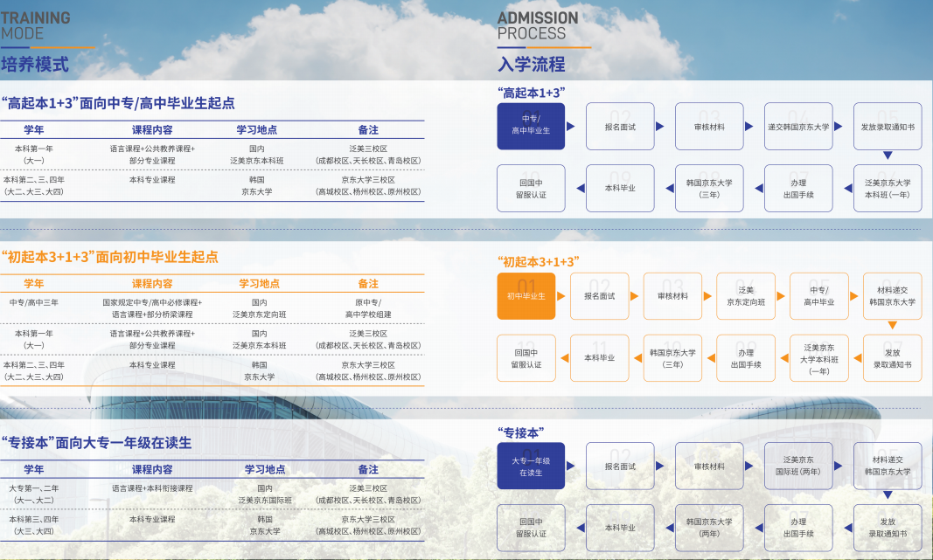Click the '大专第一、二年(大一、大二)' cell
This screenshot has height=560, width=933.
pos(34,494)
